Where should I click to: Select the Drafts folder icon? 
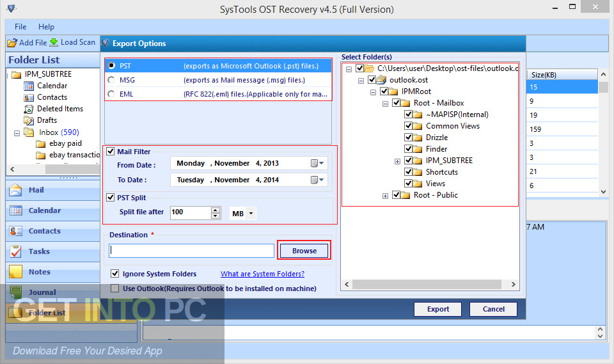coord(29,120)
